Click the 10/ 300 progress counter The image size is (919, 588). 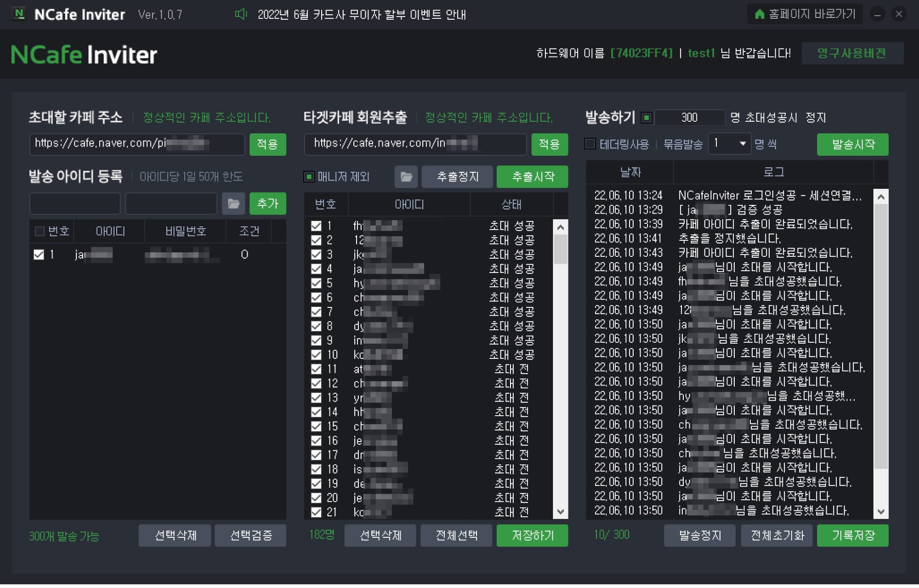[612, 535]
